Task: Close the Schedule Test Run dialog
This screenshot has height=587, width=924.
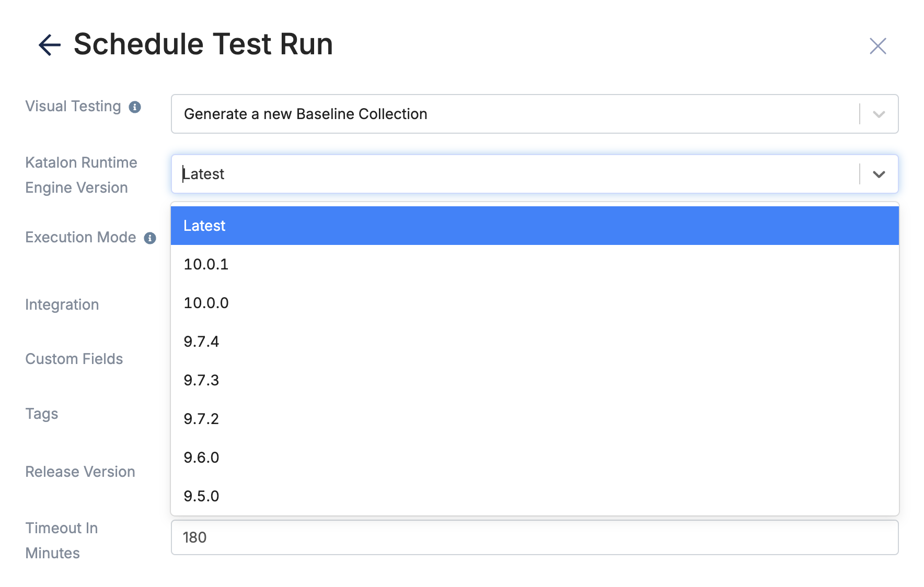Action: point(877,46)
